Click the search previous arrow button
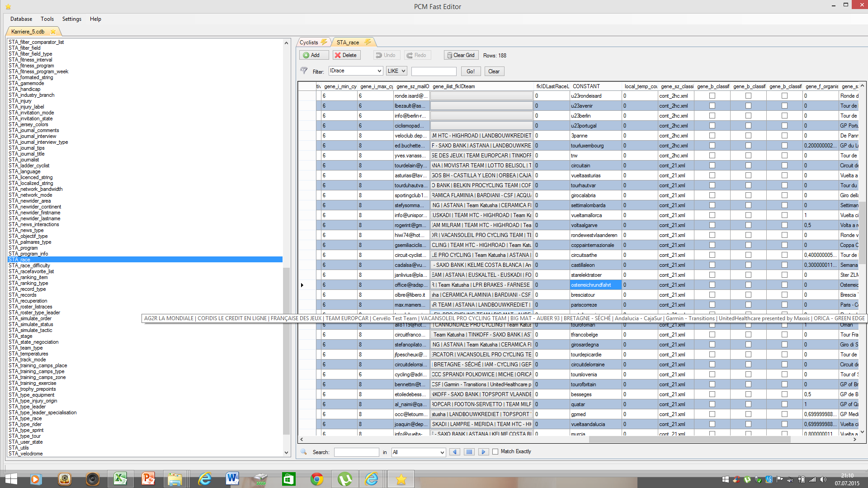The image size is (868, 488). pos(455,452)
